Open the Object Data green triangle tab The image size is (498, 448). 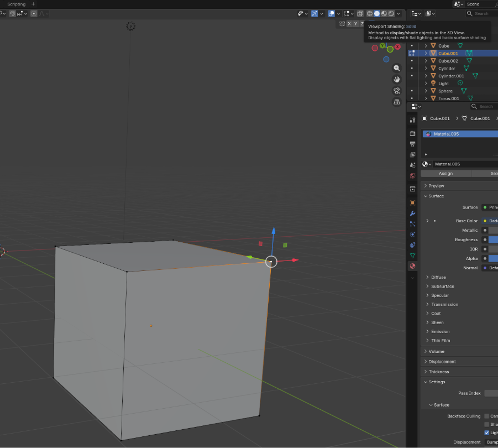412,256
